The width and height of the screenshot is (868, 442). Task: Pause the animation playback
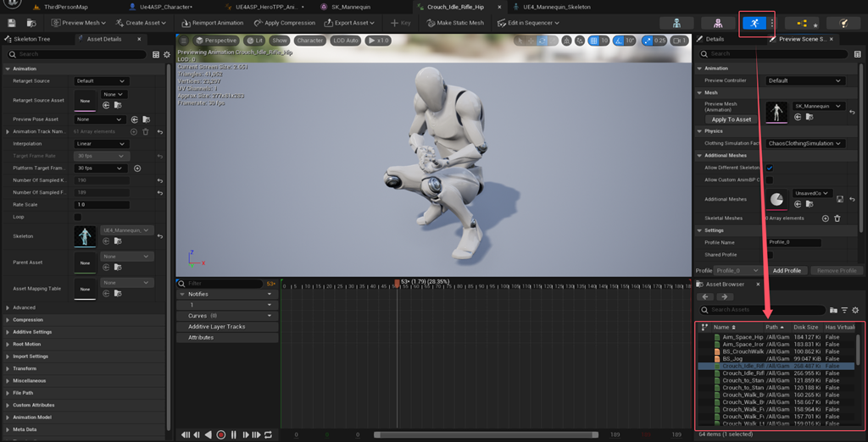click(x=234, y=435)
